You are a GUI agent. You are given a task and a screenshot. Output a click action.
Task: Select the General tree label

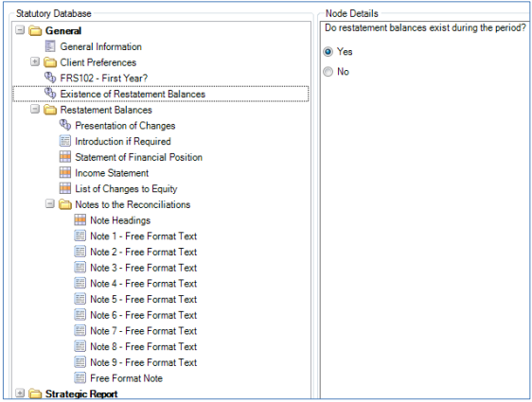pyautogui.click(x=63, y=31)
